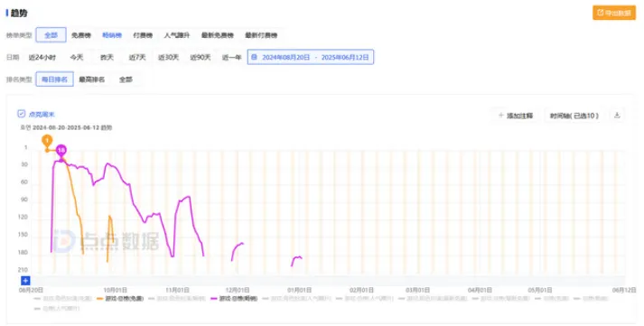Screen dimensions: 644x326
Task: Choose the 近7天 date range
Action: pyautogui.click(x=137, y=58)
